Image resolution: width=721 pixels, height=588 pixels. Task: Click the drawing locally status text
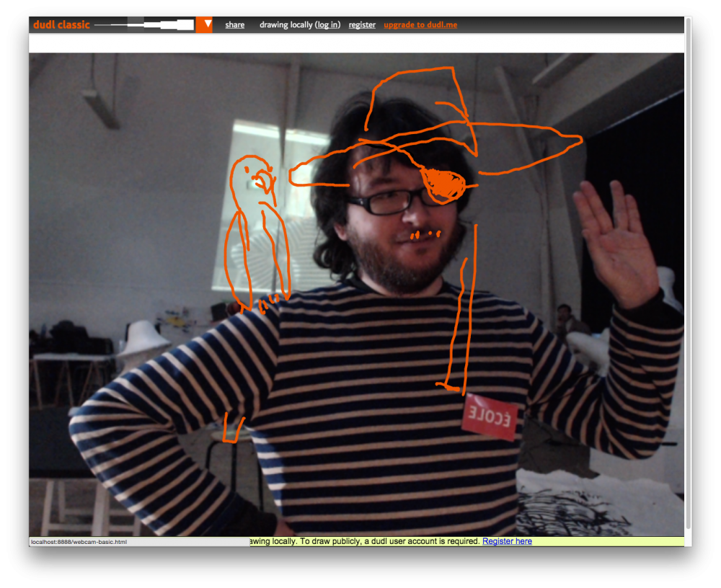[300, 24]
